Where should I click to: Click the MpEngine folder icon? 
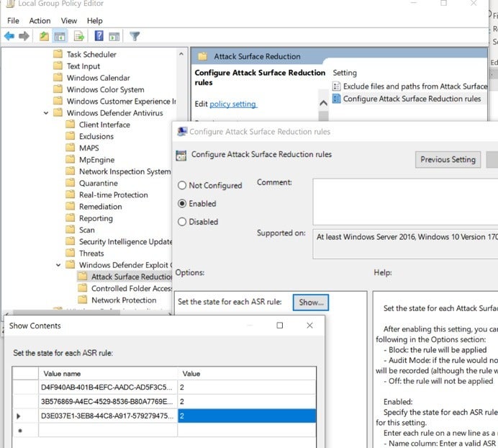(x=71, y=159)
